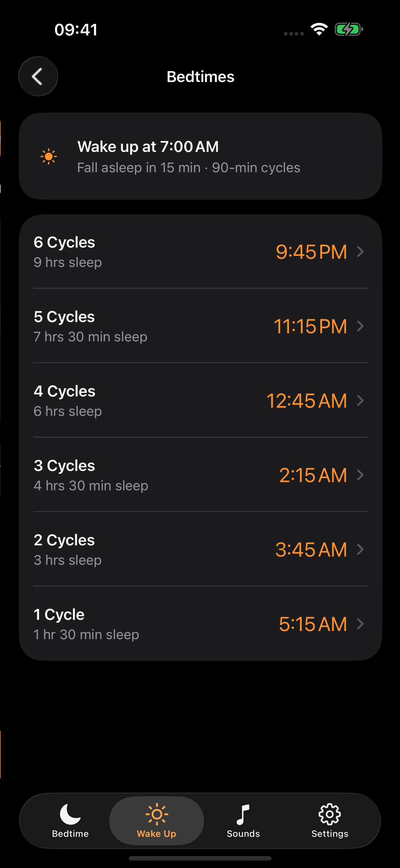The width and height of the screenshot is (400, 868).
Task: Choose the 12:45 AM bedtime option
Action: pyautogui.click(x=307, y=401)
